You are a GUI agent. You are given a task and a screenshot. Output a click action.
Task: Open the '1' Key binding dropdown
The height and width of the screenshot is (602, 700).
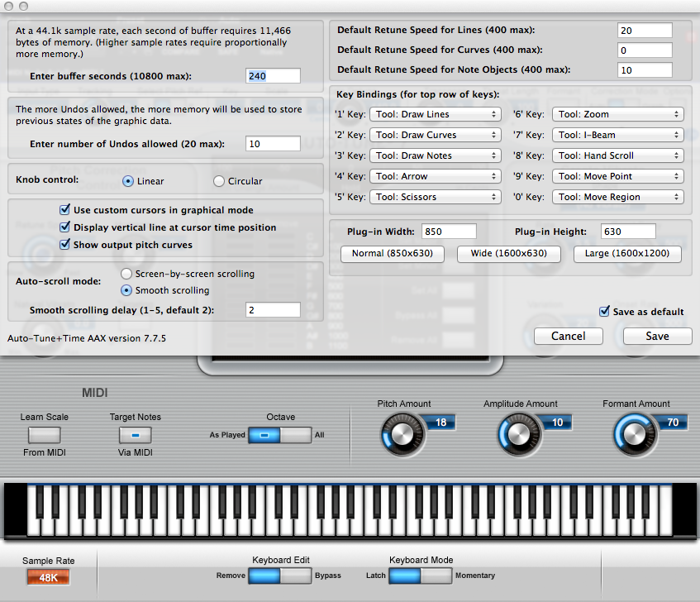point(435,114)
